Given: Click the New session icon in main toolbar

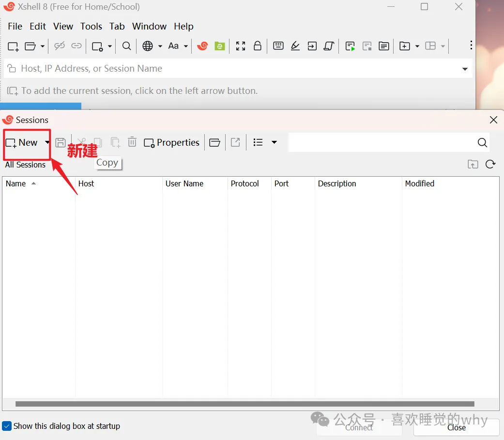Looking at the screenshot, I should pyautogui.click(x=13, y=46).
